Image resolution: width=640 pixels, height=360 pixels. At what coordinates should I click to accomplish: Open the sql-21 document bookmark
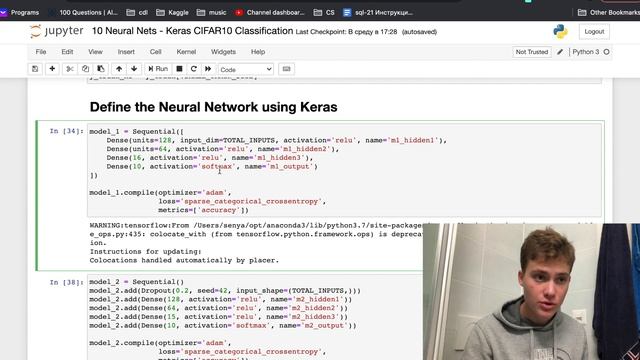(378, 13)
